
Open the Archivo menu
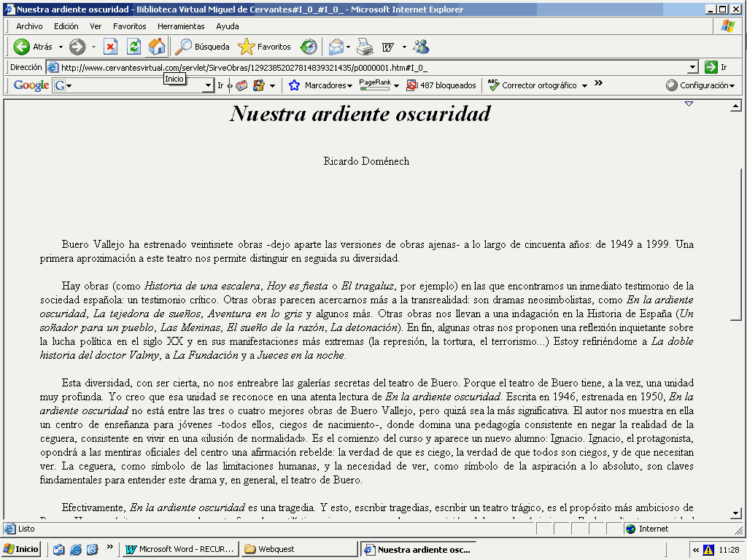29,27
